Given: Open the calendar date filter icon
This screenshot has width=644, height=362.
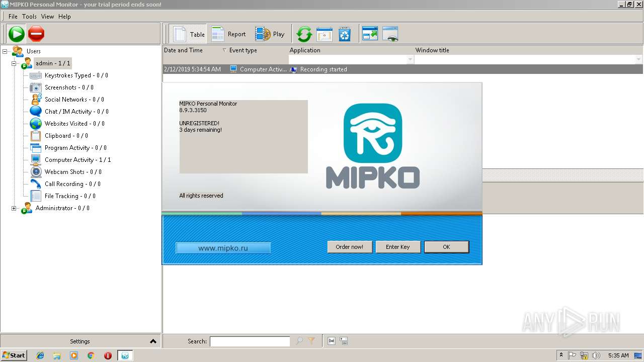Looking at the screenshot, I should [324, 34].
